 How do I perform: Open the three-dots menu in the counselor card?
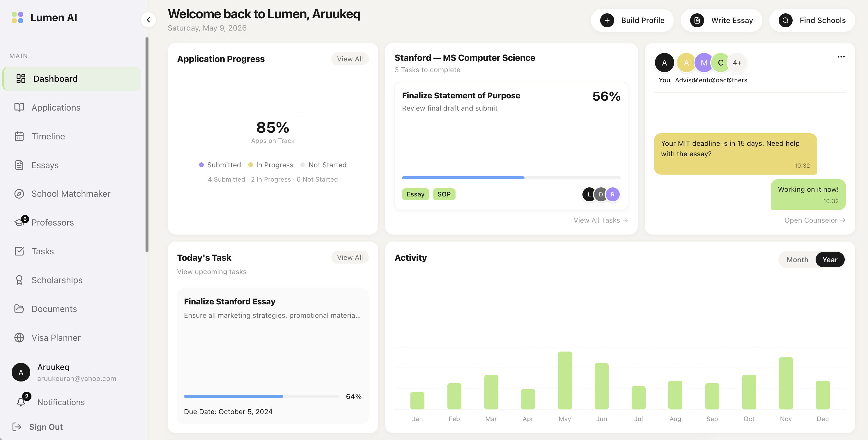coord(841,56)
